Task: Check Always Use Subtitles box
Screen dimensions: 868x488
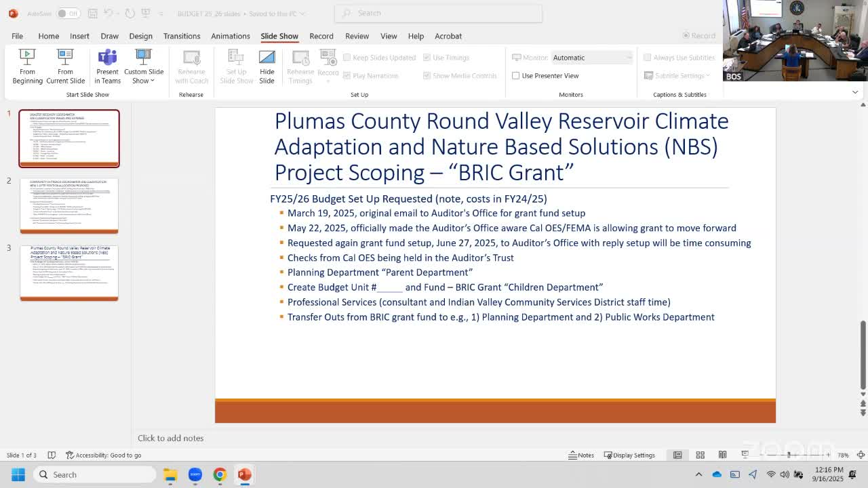Action: pyautogui.click(x=647, y=58)
